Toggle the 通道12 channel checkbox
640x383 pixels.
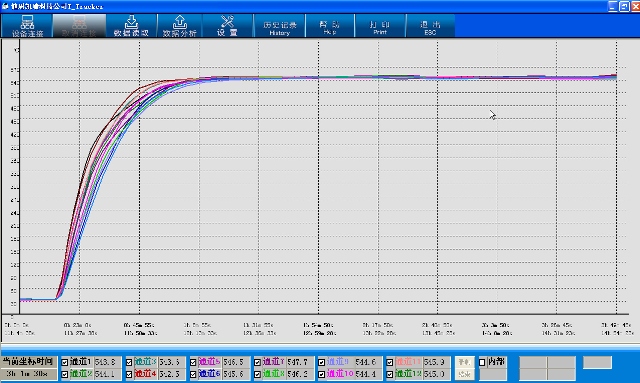(390, 374)
